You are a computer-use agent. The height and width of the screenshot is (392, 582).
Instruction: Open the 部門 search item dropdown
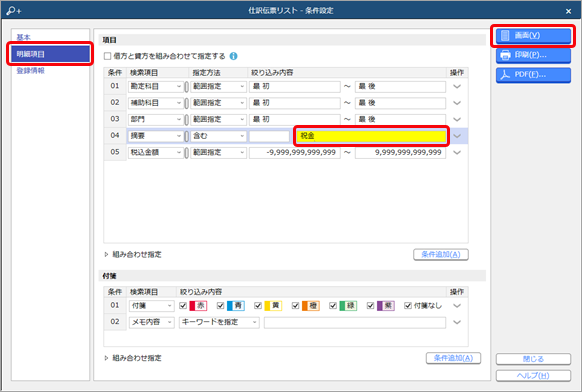tap(156, 120)
